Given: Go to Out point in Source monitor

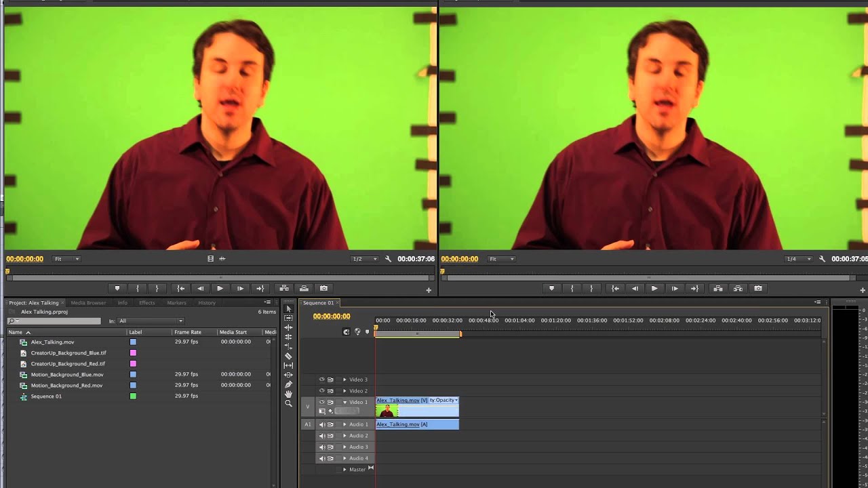Looking at the screenshot, I should tap(260, 288).
